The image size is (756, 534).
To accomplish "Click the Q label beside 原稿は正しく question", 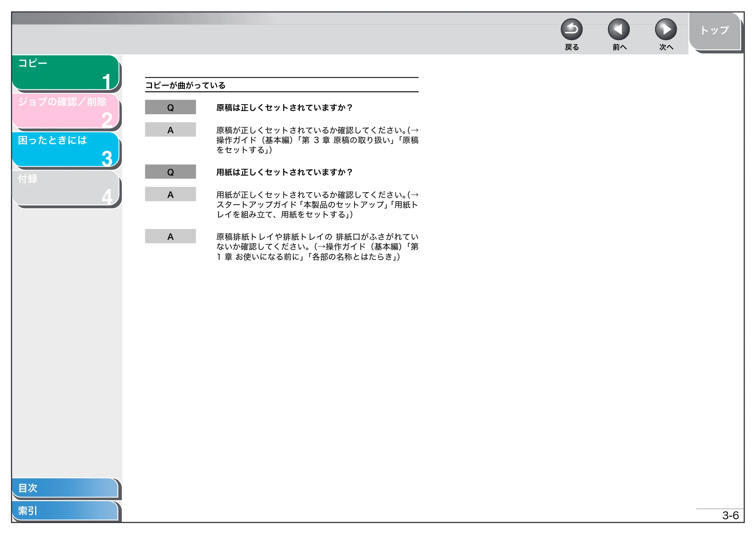I will click(170, 107).
